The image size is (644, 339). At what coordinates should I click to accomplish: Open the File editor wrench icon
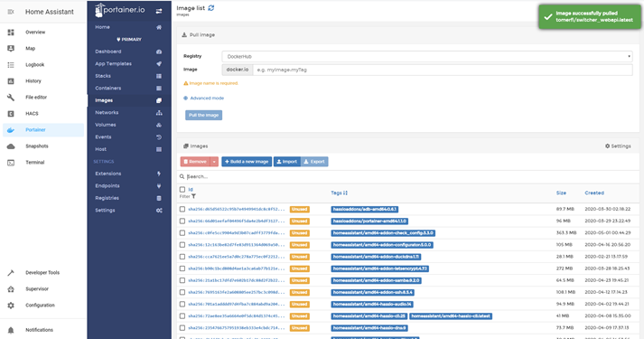pos(11,98)
